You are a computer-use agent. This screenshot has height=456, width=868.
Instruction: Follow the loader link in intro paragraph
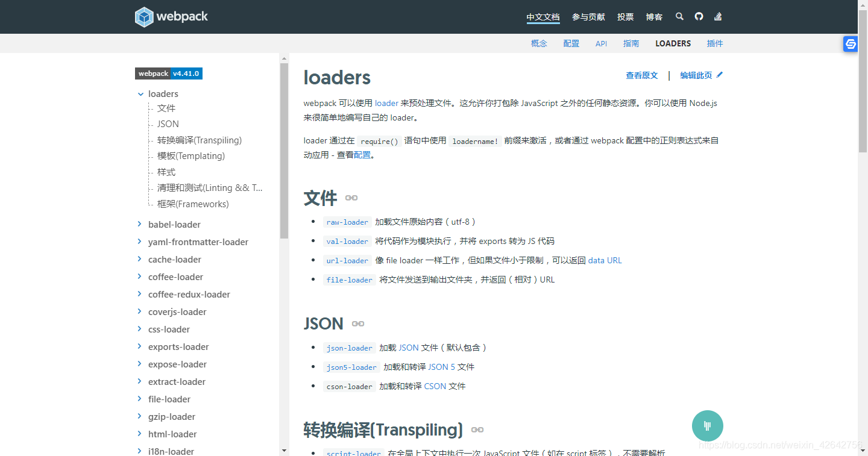(x=386, y=103)
